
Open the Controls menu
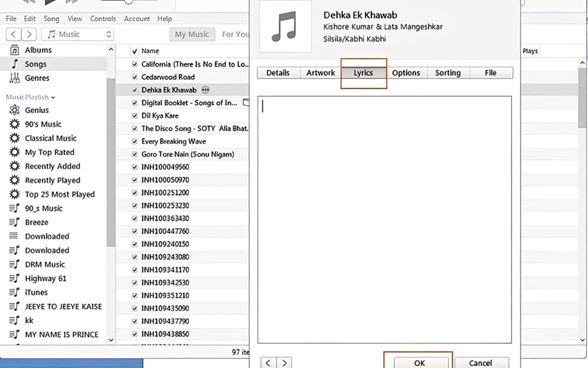(x=103, y=19)
